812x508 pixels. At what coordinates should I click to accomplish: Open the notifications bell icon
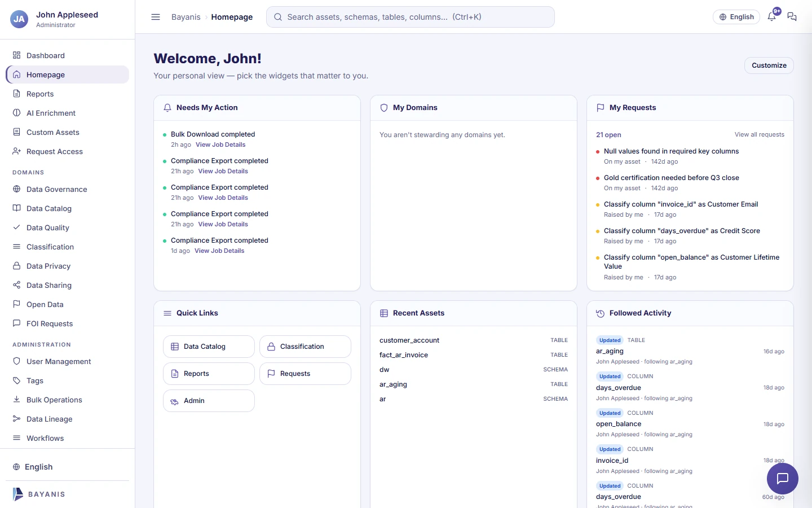coord(771,16)
